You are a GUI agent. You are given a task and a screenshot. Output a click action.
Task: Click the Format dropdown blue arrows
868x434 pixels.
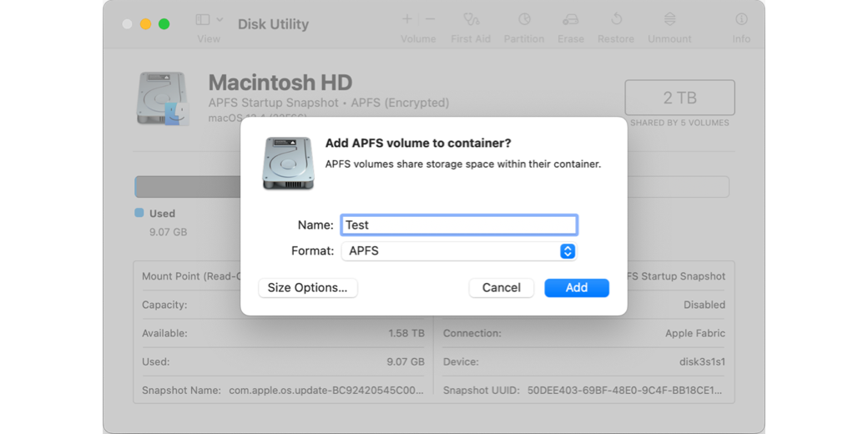[568, 251]
